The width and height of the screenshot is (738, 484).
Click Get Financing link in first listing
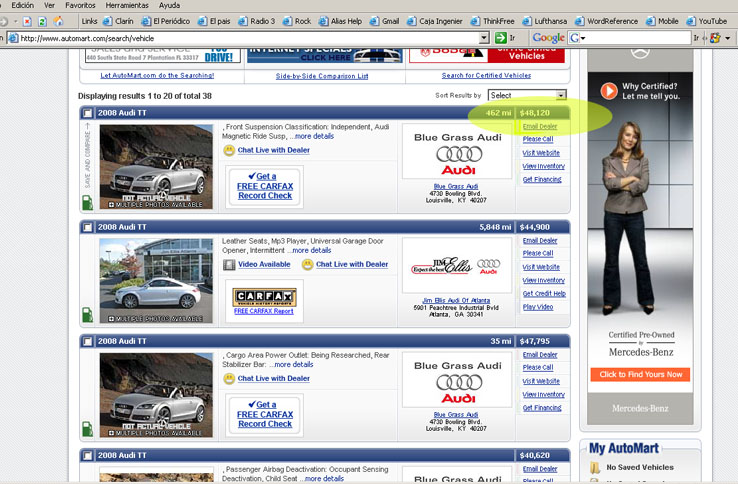pos(542,179)
